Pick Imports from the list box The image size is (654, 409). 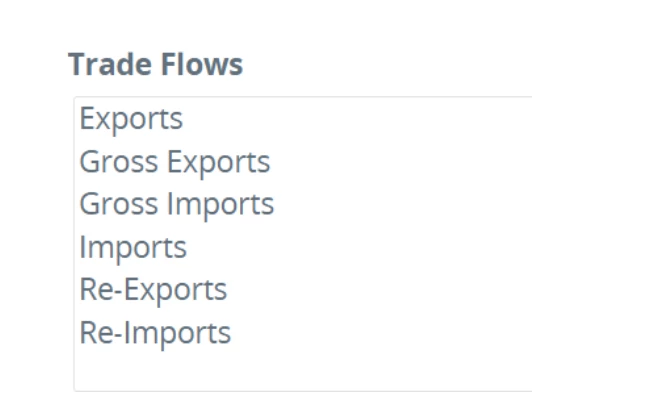pyautogui.click(x=133, y=247)
